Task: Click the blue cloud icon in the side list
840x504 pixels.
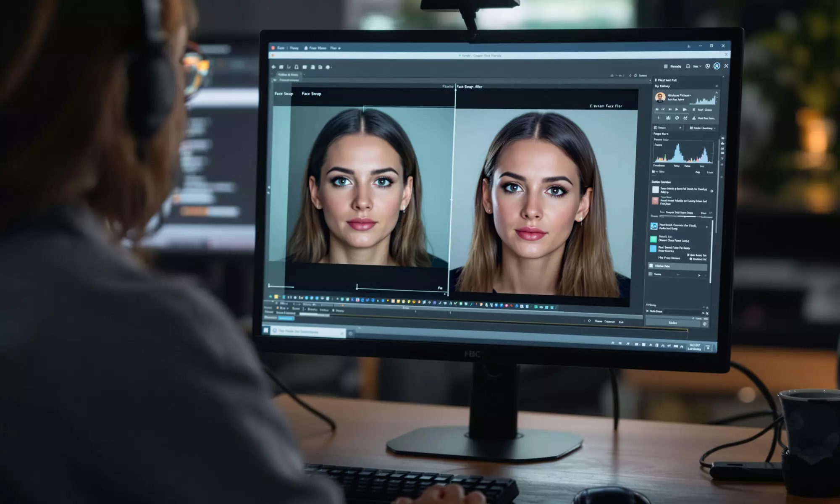Action: click(x=654, y=226)
